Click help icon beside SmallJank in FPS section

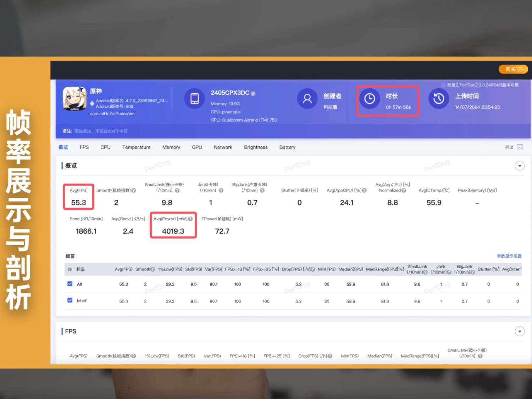(480, 356)
